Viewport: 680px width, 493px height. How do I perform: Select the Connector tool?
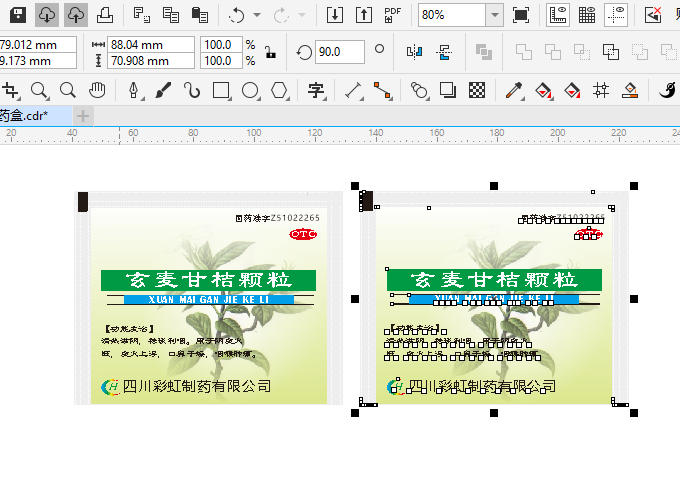383,91
